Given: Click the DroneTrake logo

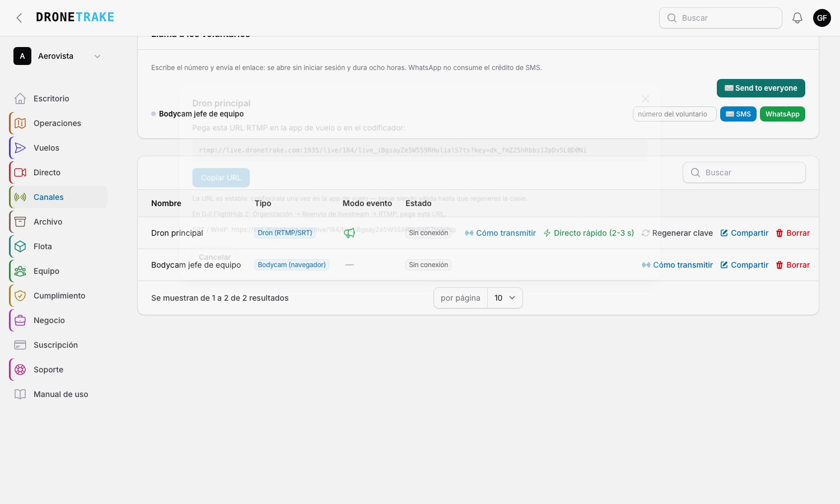Looking at the screenshot, I should click(75, 17).
